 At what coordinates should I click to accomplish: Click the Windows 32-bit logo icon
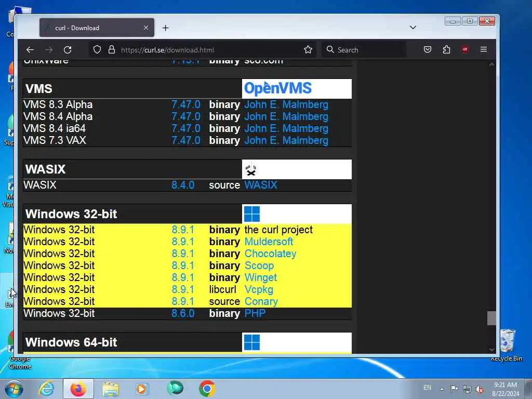tap(252, 214)
